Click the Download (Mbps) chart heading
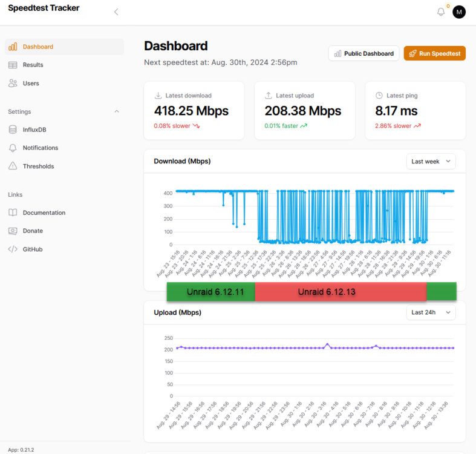This screenshot has width=476, height=454. coord(182,161)
